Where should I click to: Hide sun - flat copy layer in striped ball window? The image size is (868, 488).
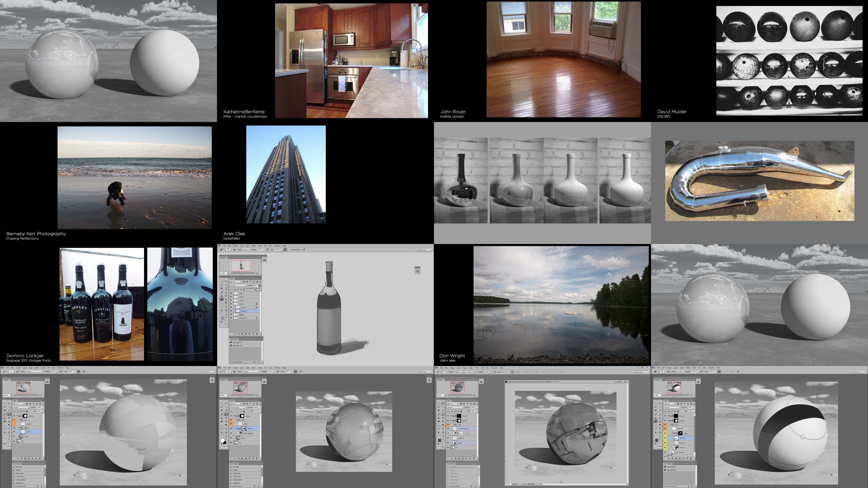(665, 452)
